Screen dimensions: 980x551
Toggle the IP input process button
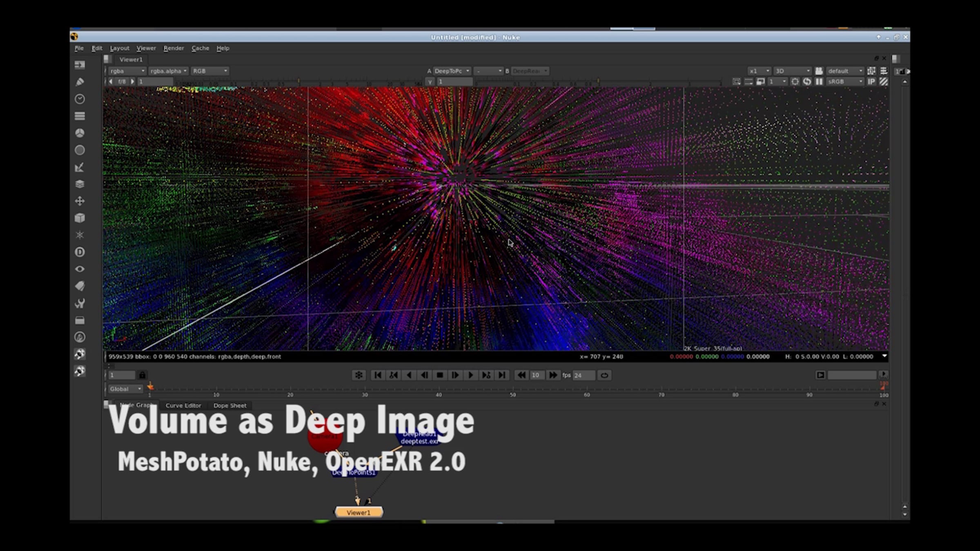pyautogui.click(x=871, y=82)
